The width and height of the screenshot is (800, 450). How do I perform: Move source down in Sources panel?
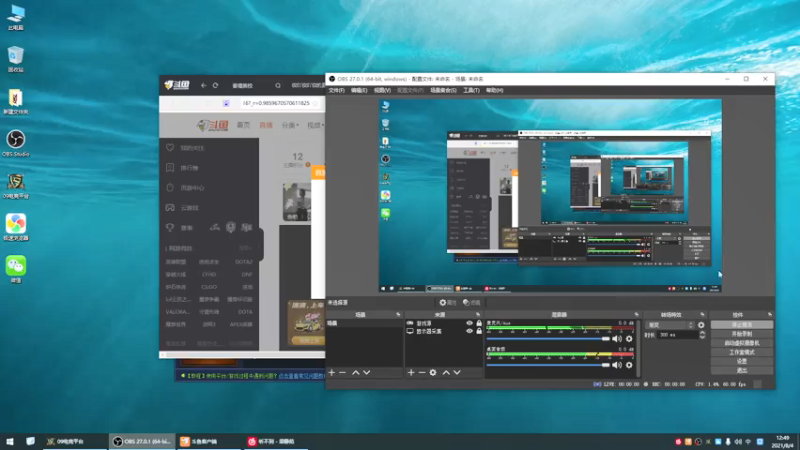tap(457, 372)
